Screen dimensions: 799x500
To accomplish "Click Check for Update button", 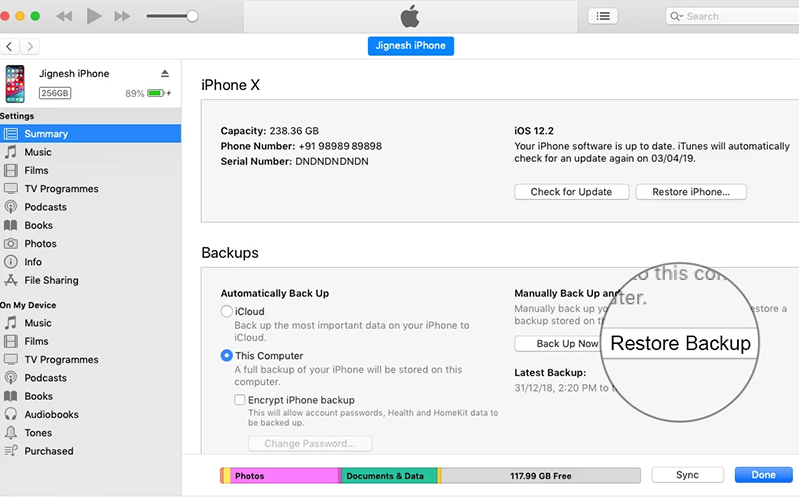I will point(571,192).
